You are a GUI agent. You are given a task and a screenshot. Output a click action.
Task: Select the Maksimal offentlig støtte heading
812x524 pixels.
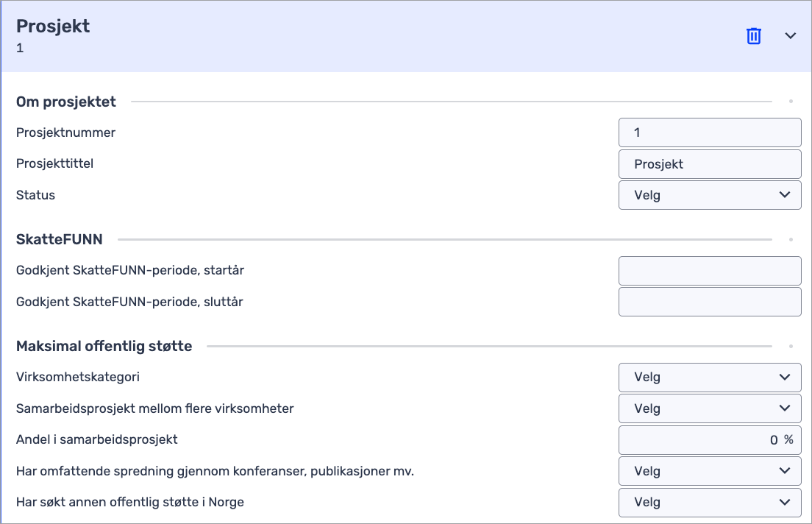pyautogui.click(x=104, y=346)
